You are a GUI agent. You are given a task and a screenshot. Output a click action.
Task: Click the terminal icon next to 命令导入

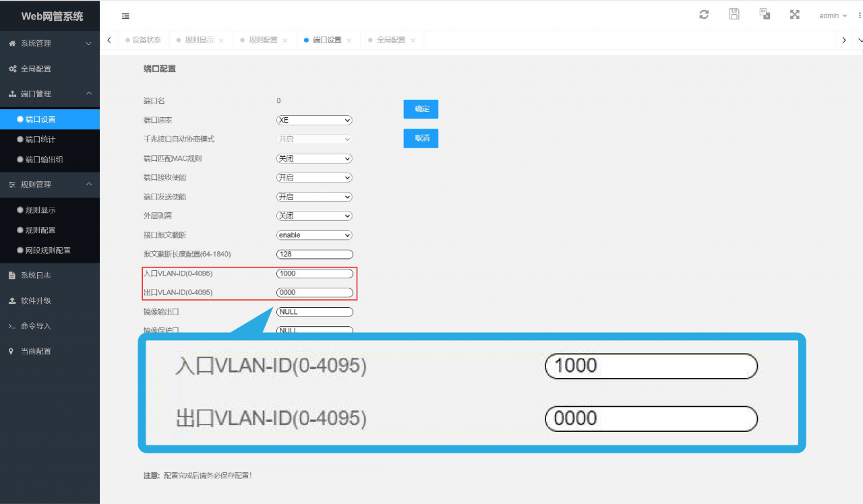point(12,326)
